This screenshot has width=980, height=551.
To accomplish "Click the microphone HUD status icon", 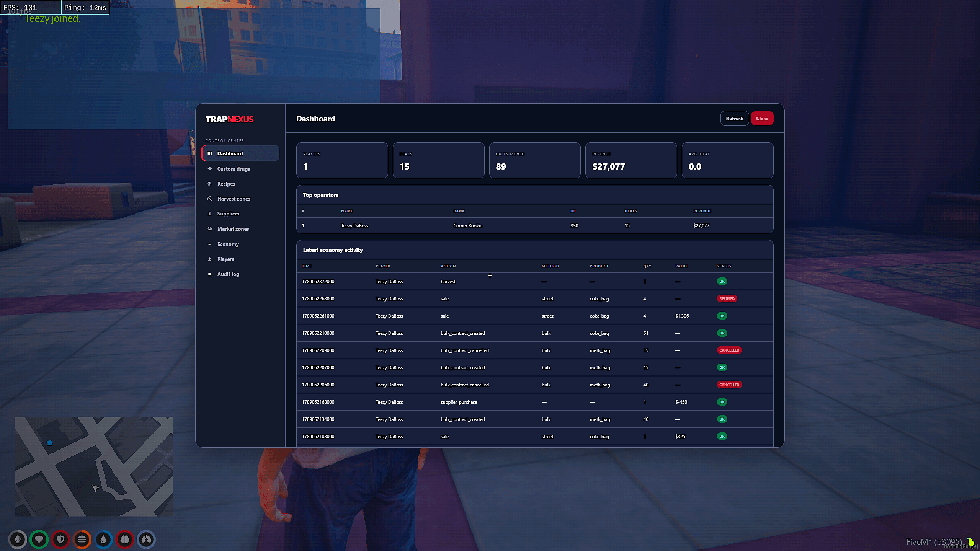I will [18, 540].
